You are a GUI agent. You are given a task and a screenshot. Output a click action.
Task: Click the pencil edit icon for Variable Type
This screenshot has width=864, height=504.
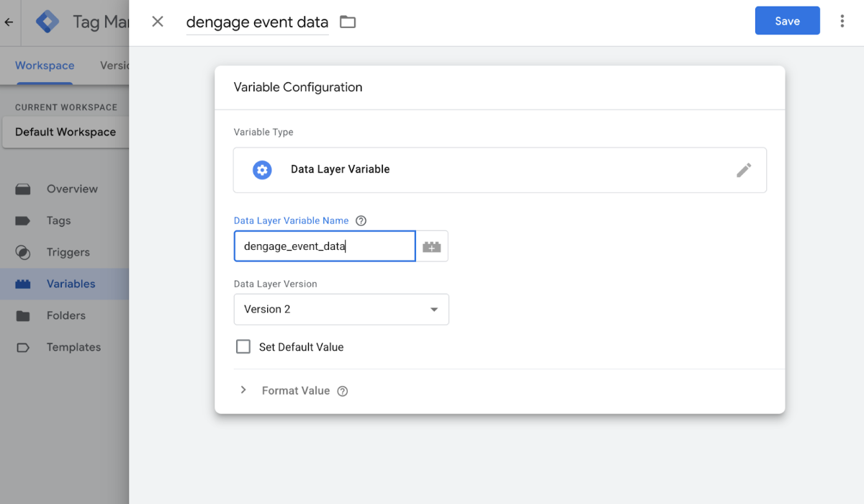click(744, 170)
